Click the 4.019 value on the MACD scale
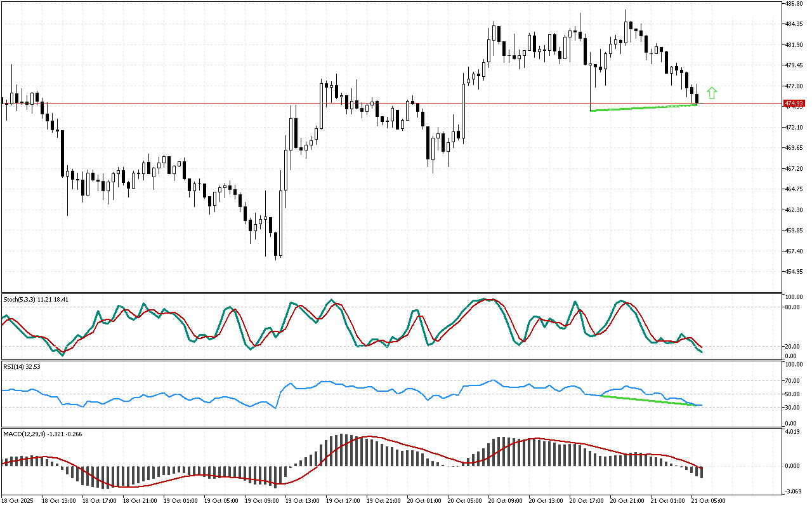812x508 pixels. click(793, 432)
